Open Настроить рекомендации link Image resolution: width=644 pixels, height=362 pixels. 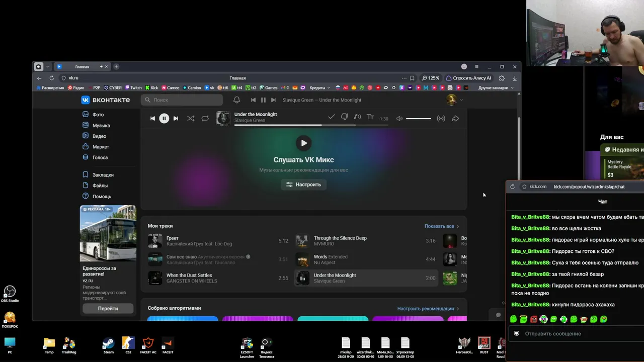coord(428,309)
